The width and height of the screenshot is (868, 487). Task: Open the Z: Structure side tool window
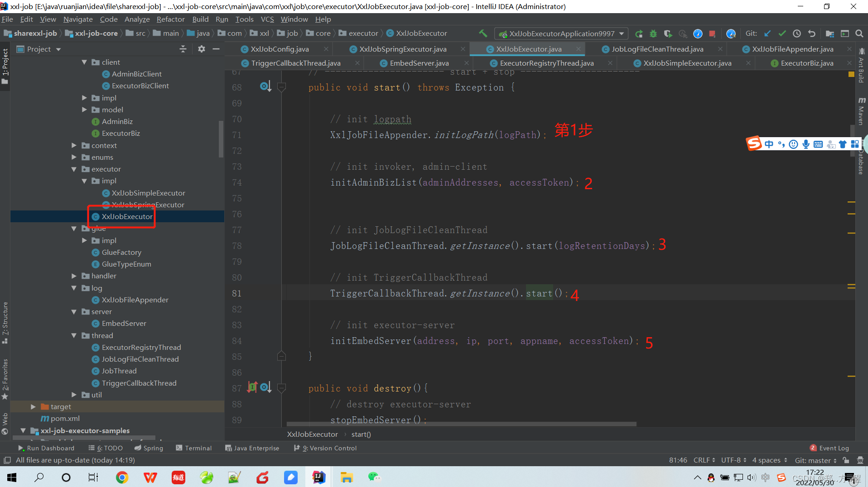[5, 322]
